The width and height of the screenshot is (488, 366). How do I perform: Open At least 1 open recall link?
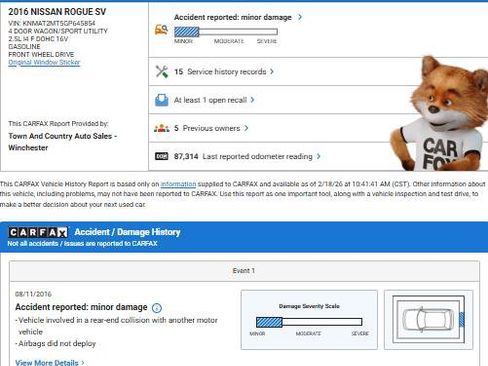point(210,100)
